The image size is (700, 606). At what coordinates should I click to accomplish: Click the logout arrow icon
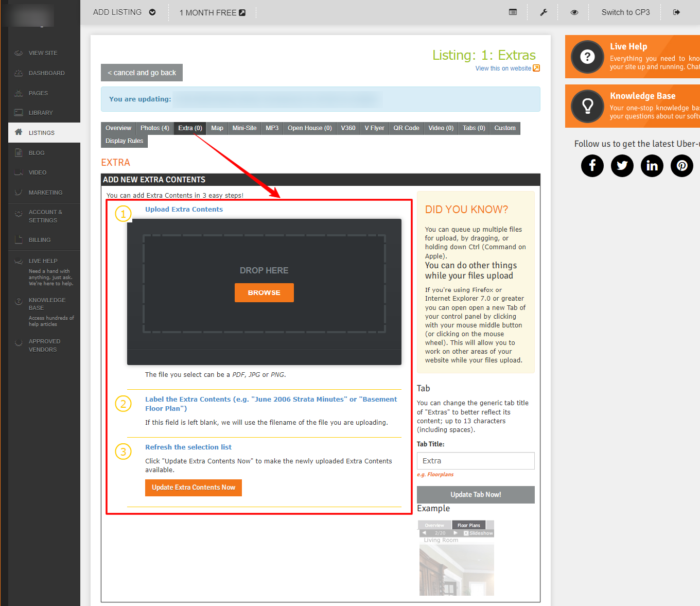(x=676, y=12)
